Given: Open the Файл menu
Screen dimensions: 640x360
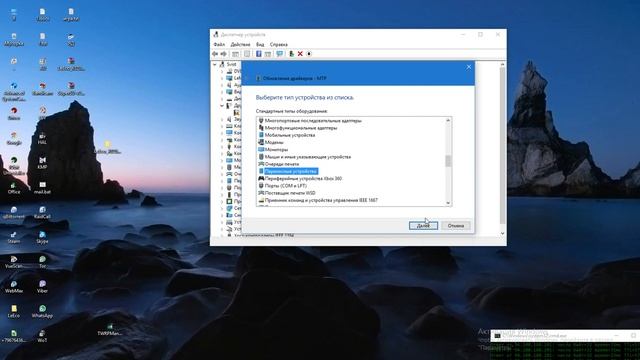Looking at the screenshot, I should point(219,44).
